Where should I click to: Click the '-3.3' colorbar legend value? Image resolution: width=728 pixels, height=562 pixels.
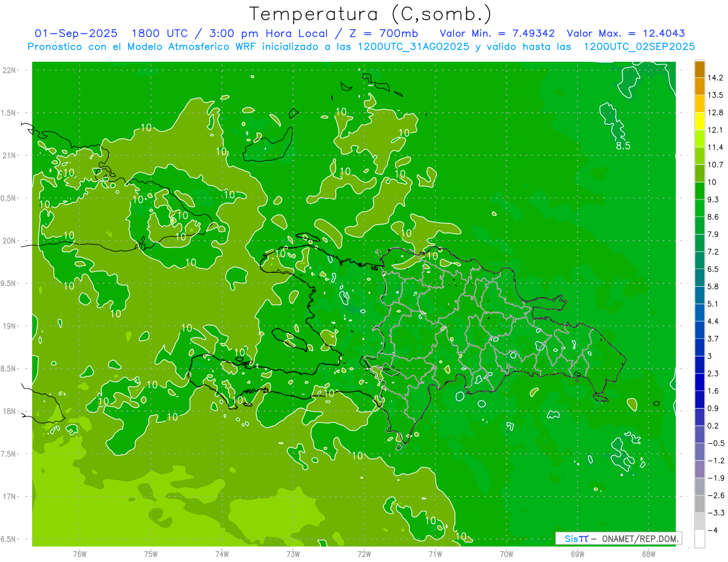coord(715,512)
